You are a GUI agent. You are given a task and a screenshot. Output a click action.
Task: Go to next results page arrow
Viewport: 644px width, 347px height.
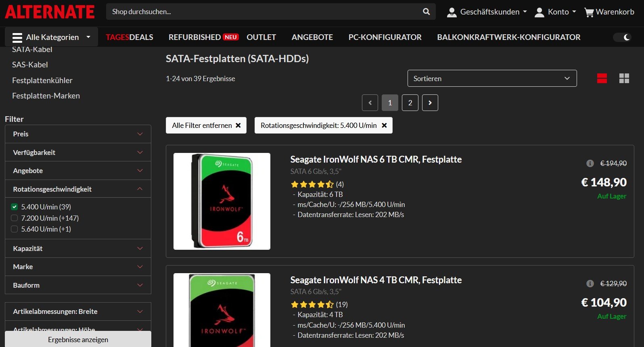pyautogui.click(x=430, y=102)
